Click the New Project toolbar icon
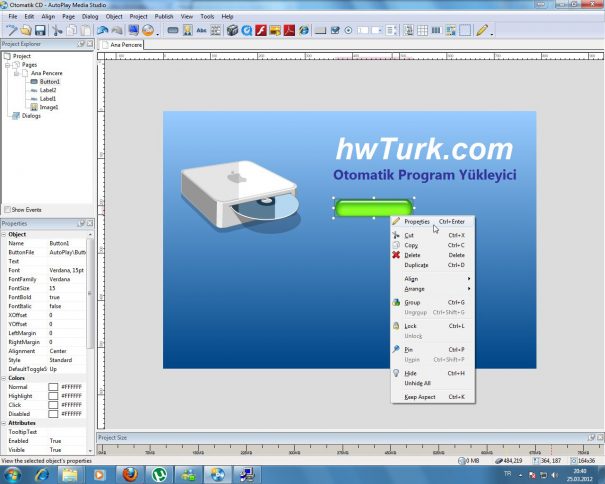Screen dimensions: 605x484 point(11,30)
